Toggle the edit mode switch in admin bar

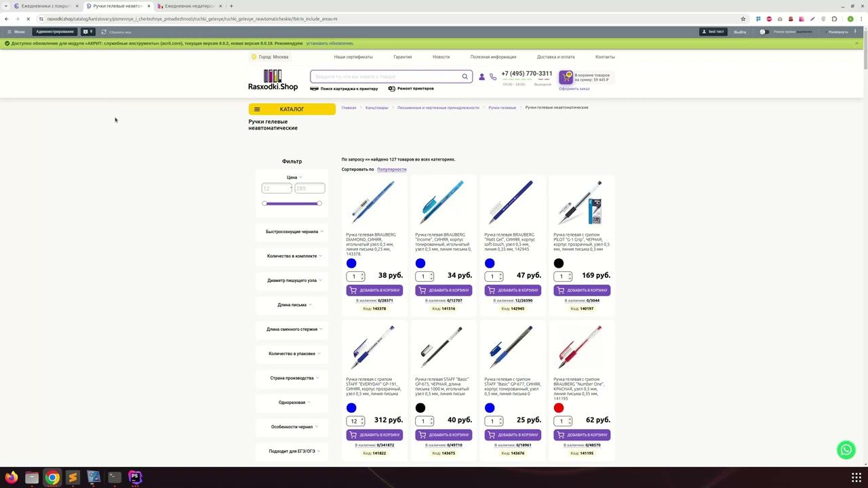764,32
